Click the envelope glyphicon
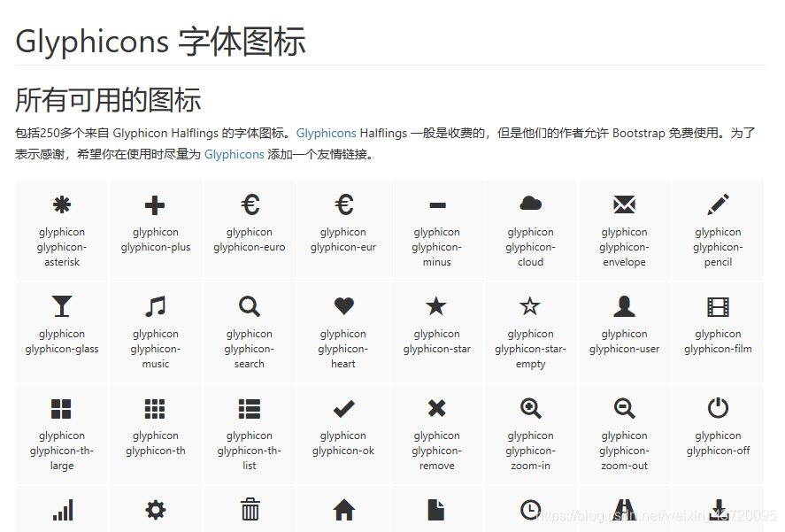This screenshot has width=785, height=532. [624, 204]
